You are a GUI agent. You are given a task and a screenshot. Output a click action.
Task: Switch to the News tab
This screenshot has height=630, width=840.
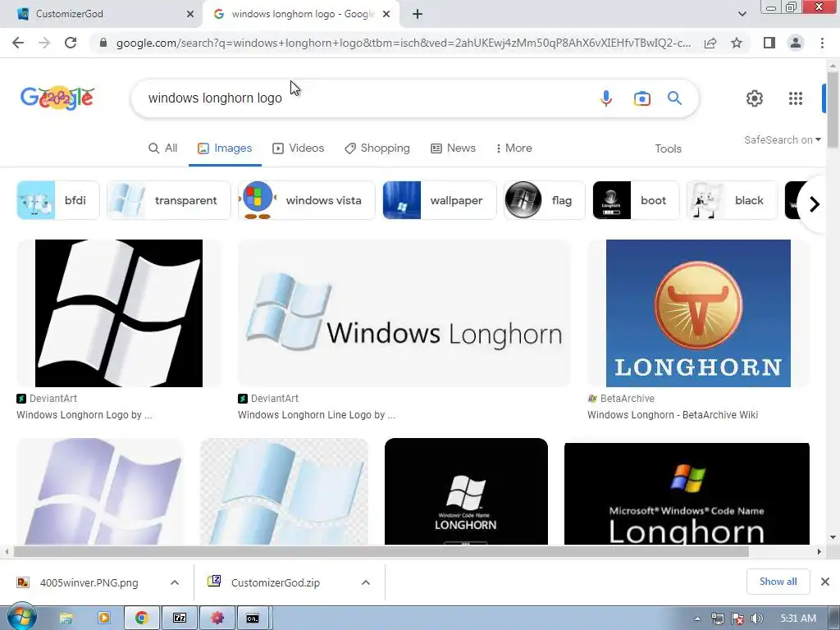click(453, 148)
